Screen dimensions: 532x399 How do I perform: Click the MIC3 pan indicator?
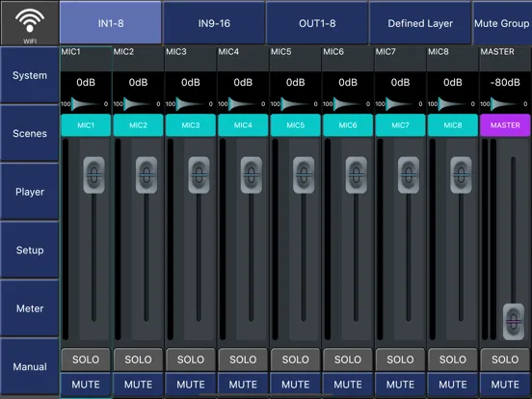coord(189,104)
